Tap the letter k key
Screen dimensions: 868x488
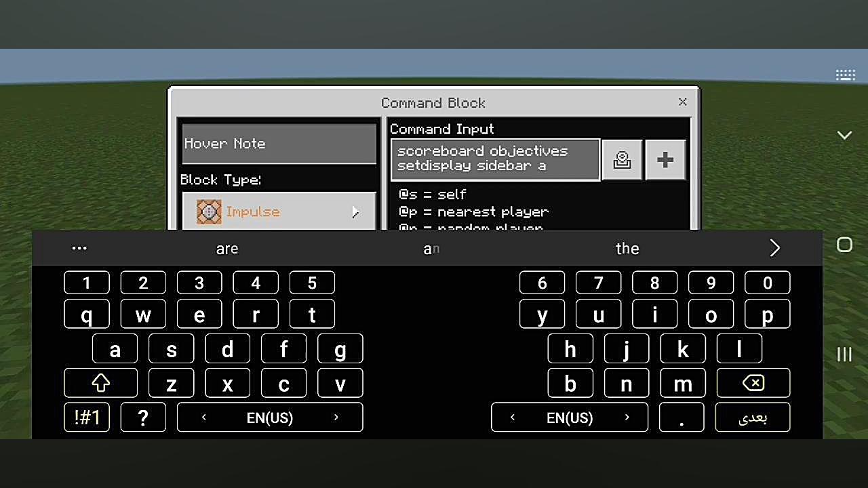pos(683,349)
